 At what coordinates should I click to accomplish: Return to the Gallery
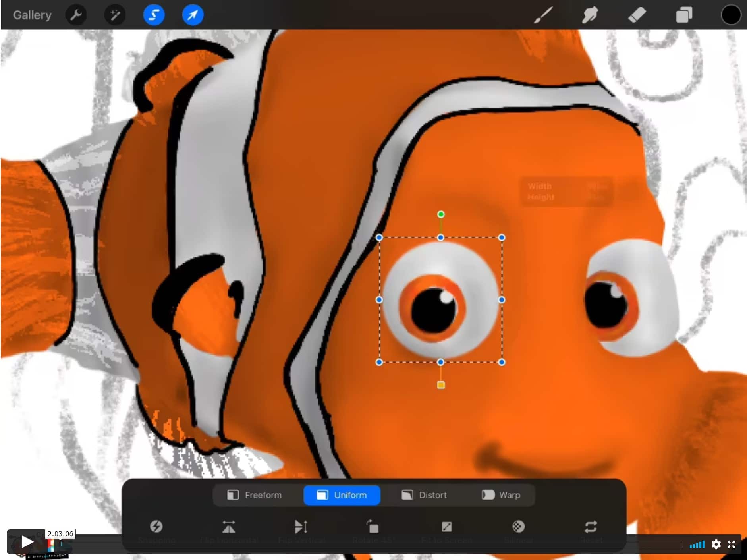[32, 15]
